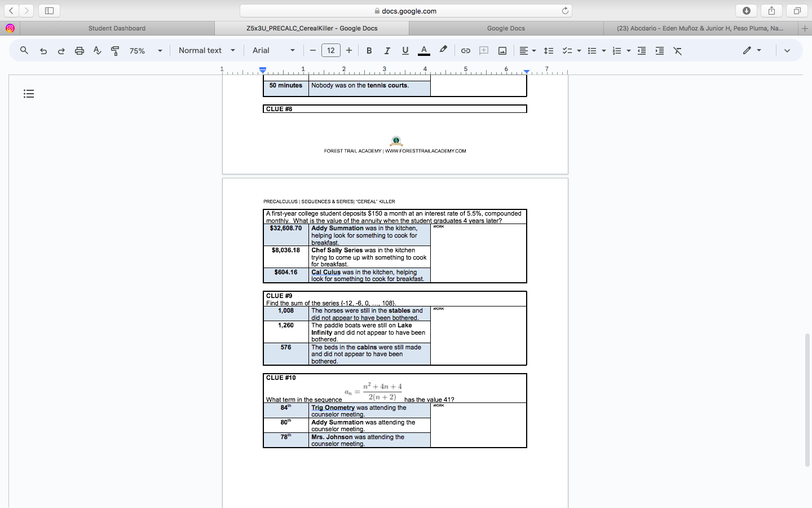Insert a numbered list
Image resolution: width=812 pixels, height=508 pixels.
pyautogui.click(x=616, y=51)
